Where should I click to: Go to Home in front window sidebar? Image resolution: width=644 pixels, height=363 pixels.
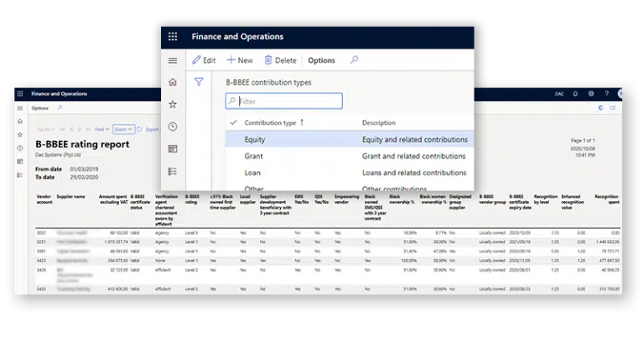[x=173, y=82]
